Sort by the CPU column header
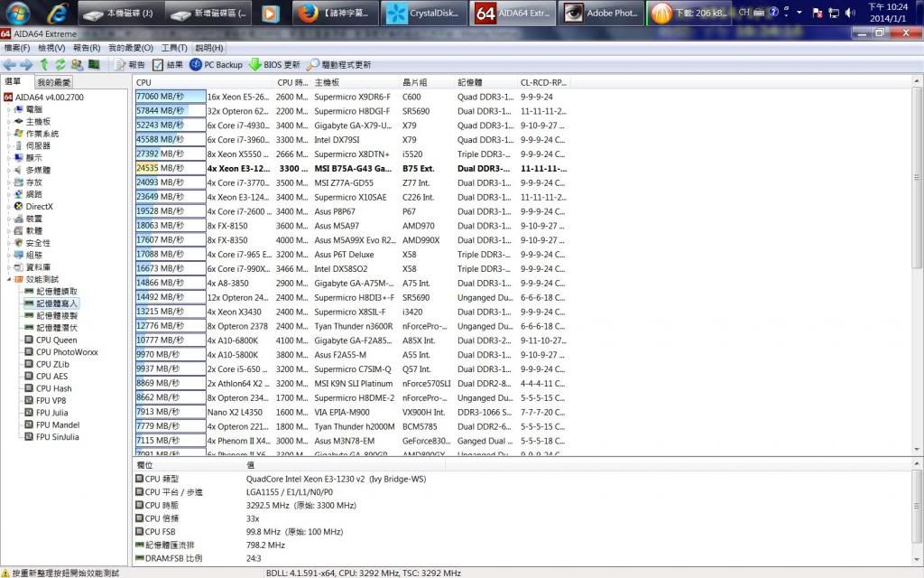924x578 pixels. click(x=205, y=82)
